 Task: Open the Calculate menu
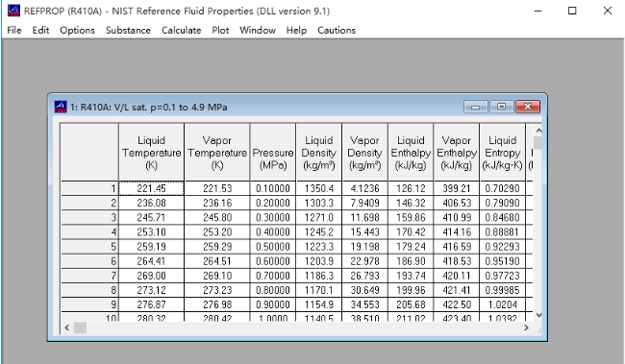pos(181,31)
